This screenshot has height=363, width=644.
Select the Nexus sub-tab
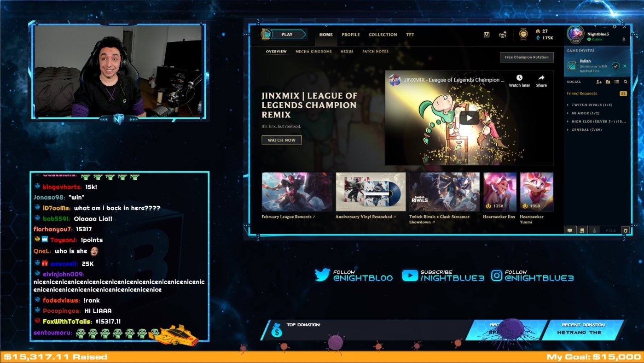[x=347, y=52]
